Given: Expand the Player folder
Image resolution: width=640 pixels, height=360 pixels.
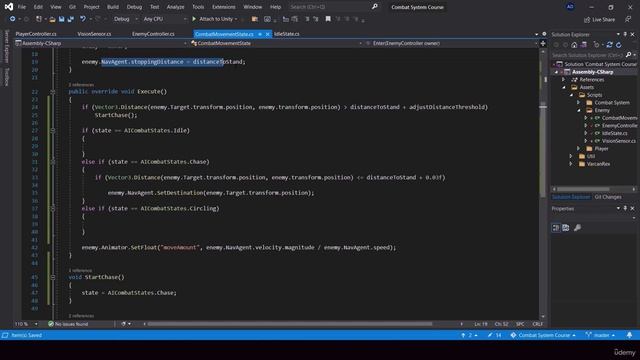Looking at the screenshot, I should click(x=578, y=149).
